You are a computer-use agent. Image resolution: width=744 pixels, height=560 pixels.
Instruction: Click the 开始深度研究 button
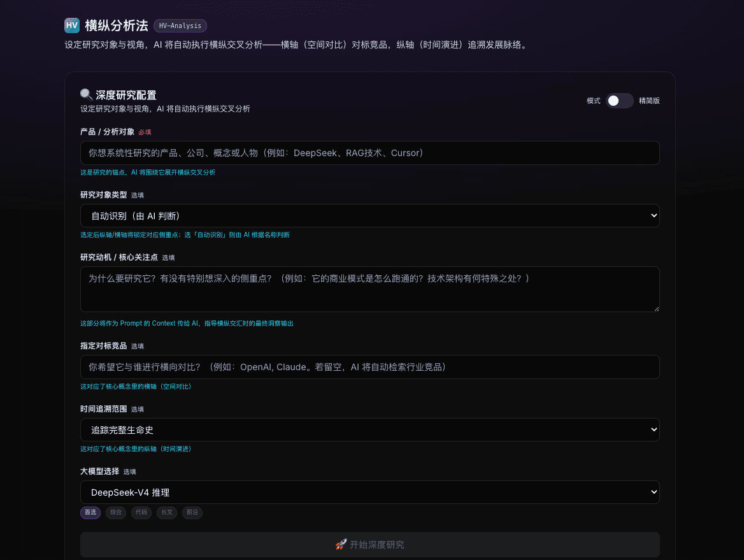coord(369,544)
